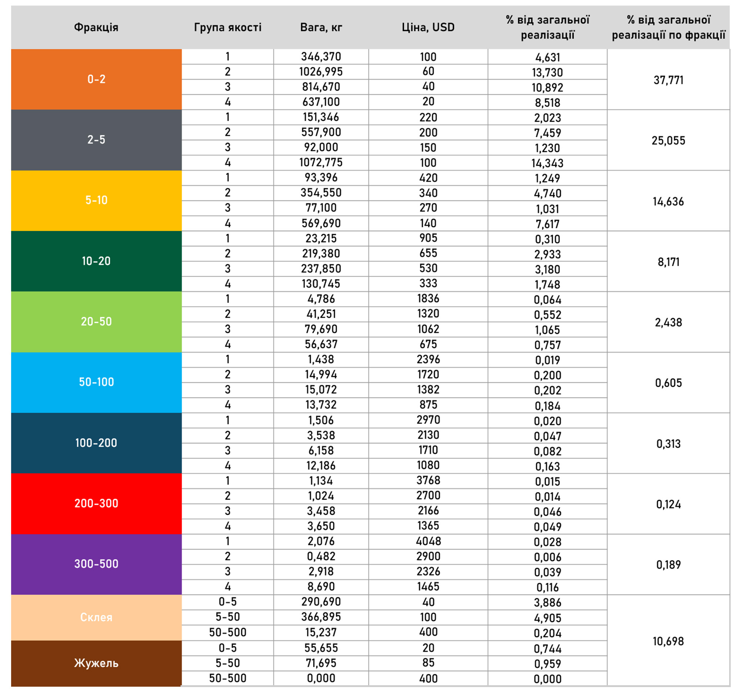Viewport: 747px width, 700px height.
Task: Select the weight value 1072,775
Action: click(x=321, y=162)
